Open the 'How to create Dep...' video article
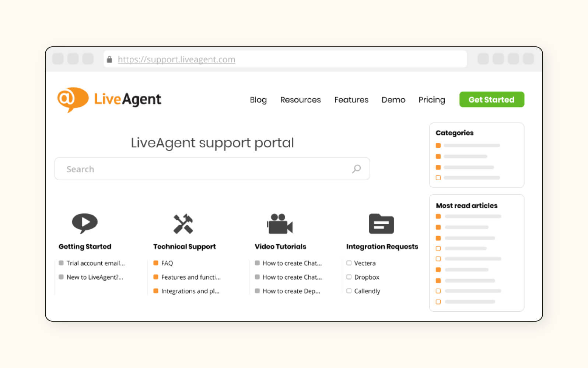 pos(291,291)
